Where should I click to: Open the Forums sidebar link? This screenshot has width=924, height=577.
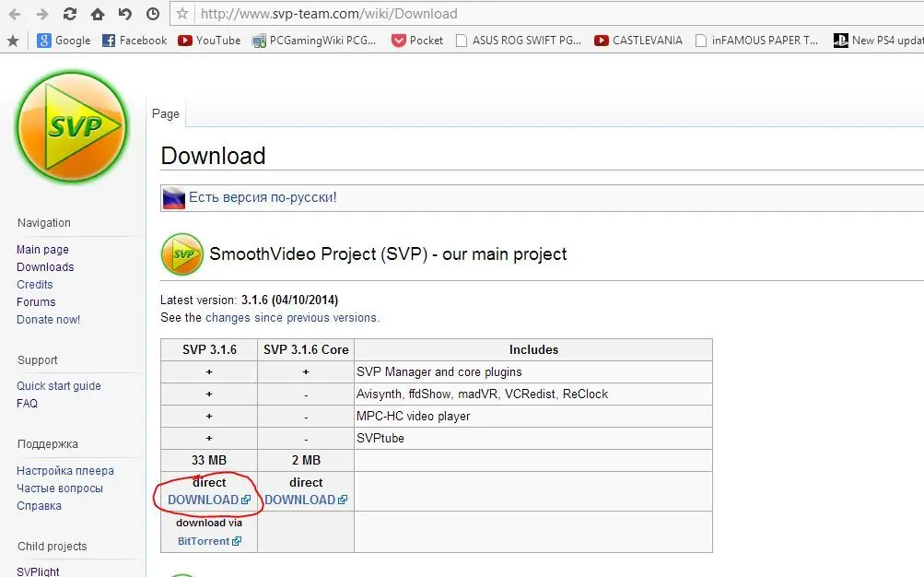click(x=36, y=301)
